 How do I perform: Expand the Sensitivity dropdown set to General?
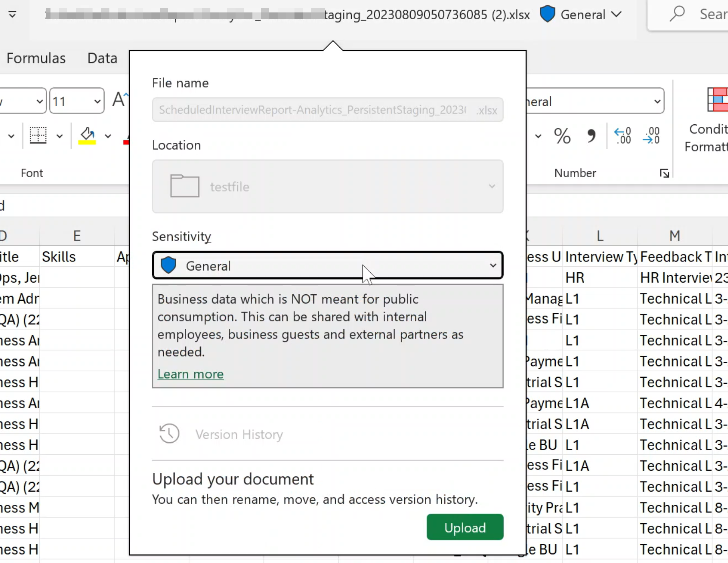tap(328, 265)
